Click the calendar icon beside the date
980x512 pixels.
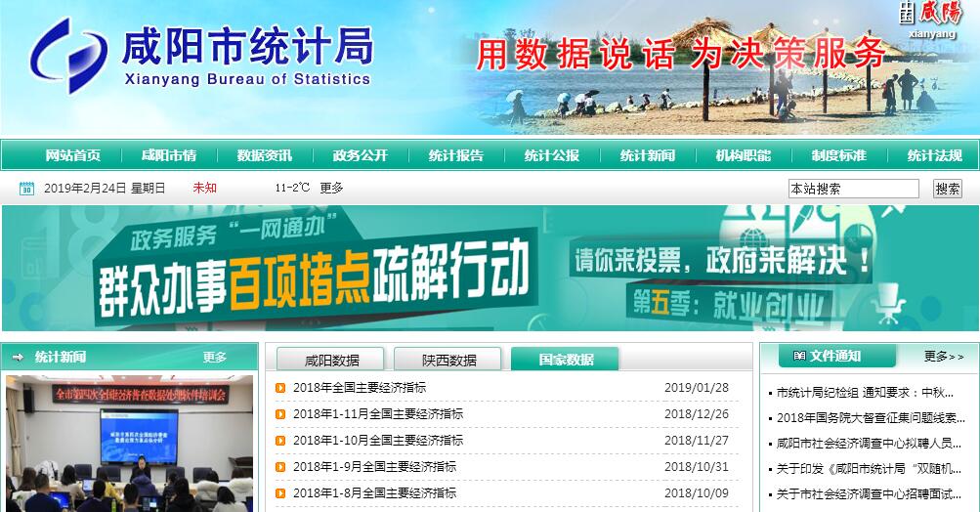27,189
